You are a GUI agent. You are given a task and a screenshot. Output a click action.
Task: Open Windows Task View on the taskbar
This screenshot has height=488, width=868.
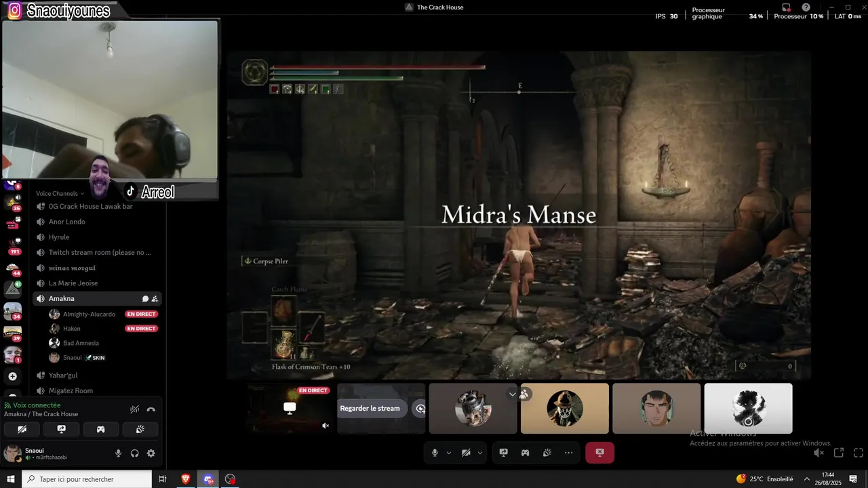(163, 479)
